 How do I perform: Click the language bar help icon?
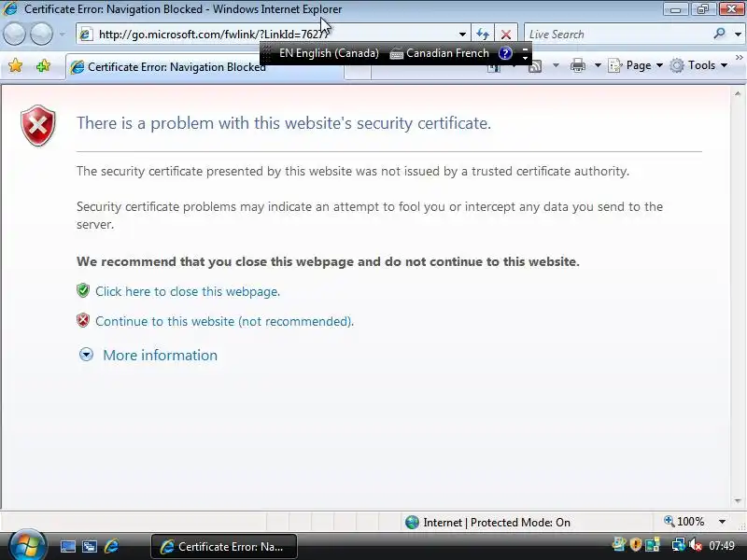(x=505, y=53)
